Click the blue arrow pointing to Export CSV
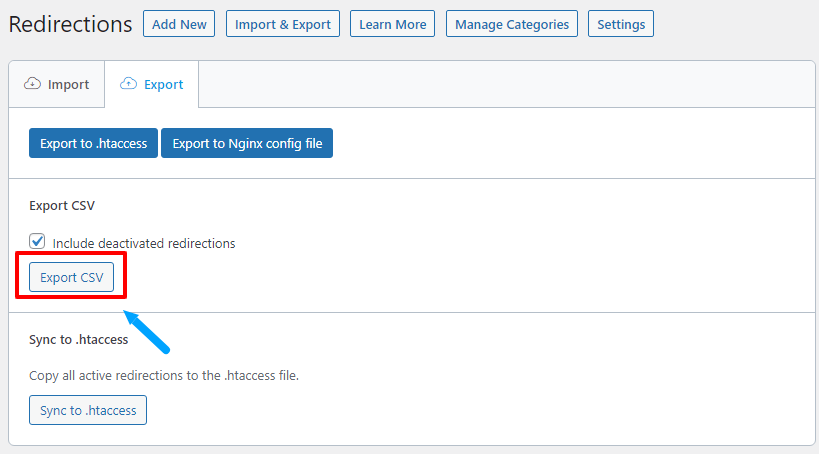 pos(146,331)
